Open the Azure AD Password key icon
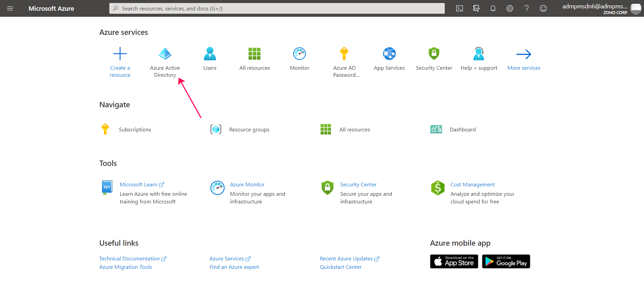This screenshot has width=644, height=304. (x=344, y=54)
